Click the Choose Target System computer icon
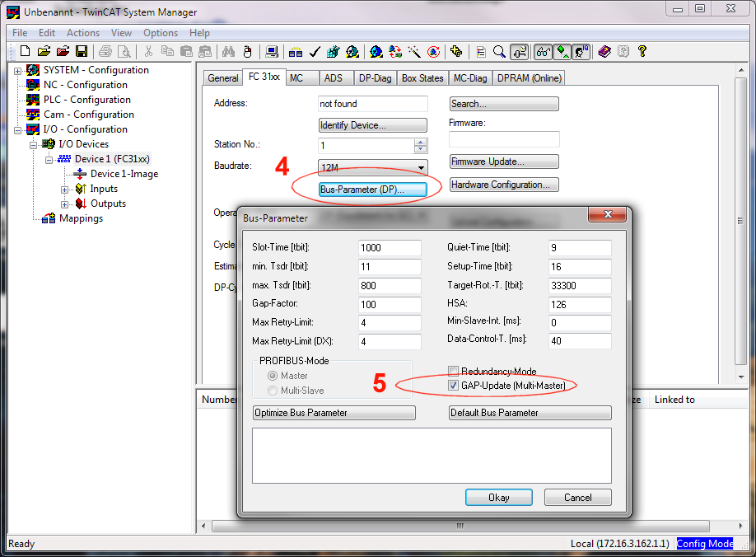The width and height of the screenshot is (756, 557). (272, 51)
